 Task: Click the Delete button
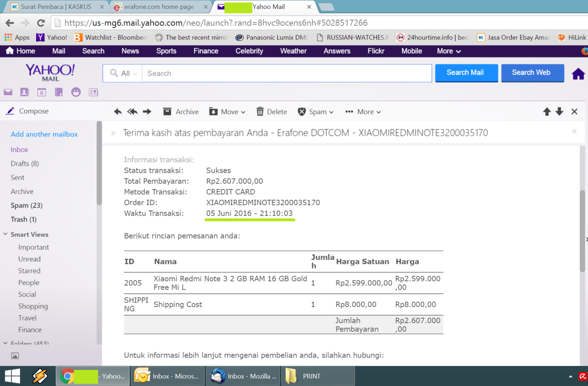271,112
